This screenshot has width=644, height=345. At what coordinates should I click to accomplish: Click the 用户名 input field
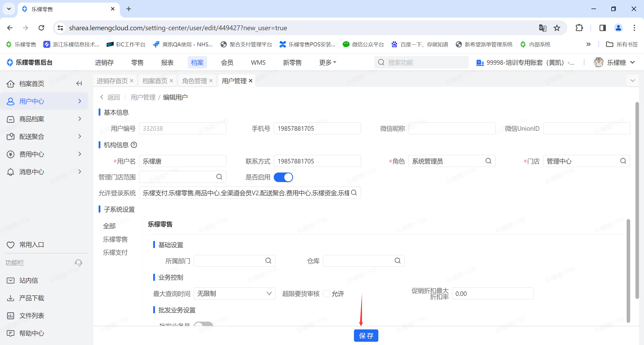click(182, 161)
